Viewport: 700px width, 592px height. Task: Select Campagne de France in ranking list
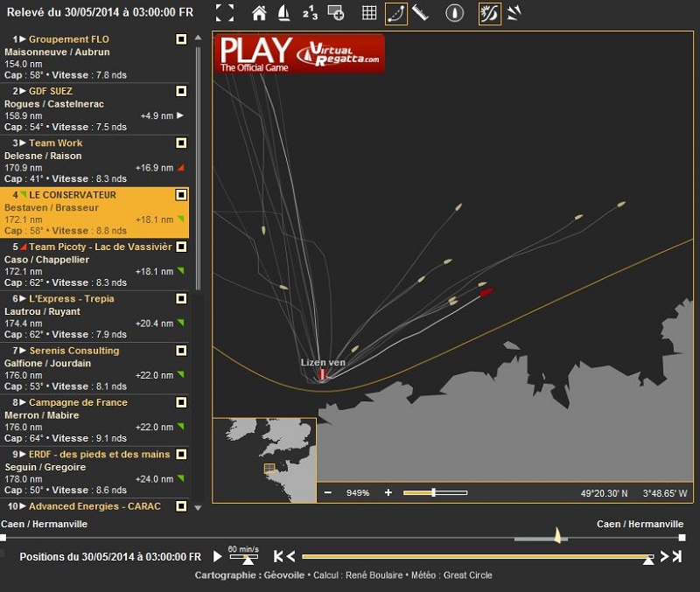coord(78,402)
